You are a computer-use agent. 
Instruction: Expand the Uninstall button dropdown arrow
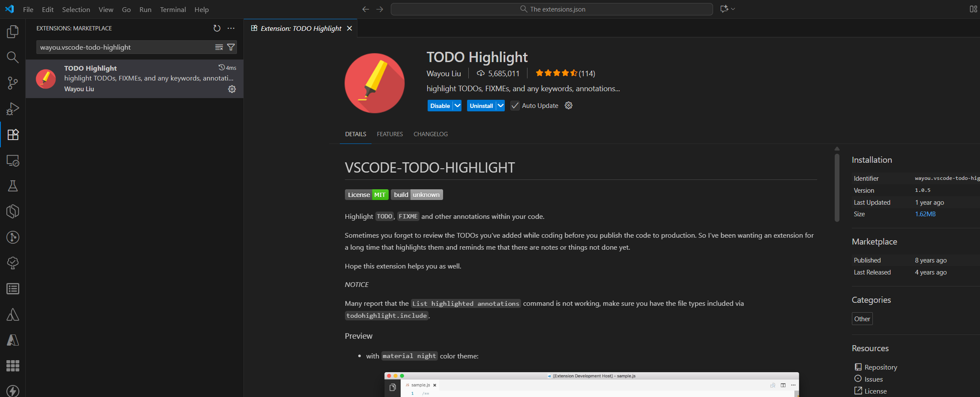500,105
